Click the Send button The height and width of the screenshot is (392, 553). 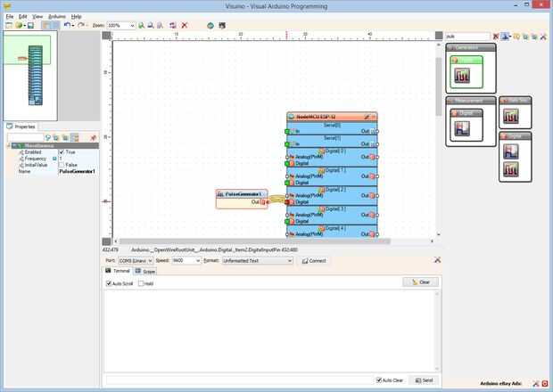click(425, 380)
